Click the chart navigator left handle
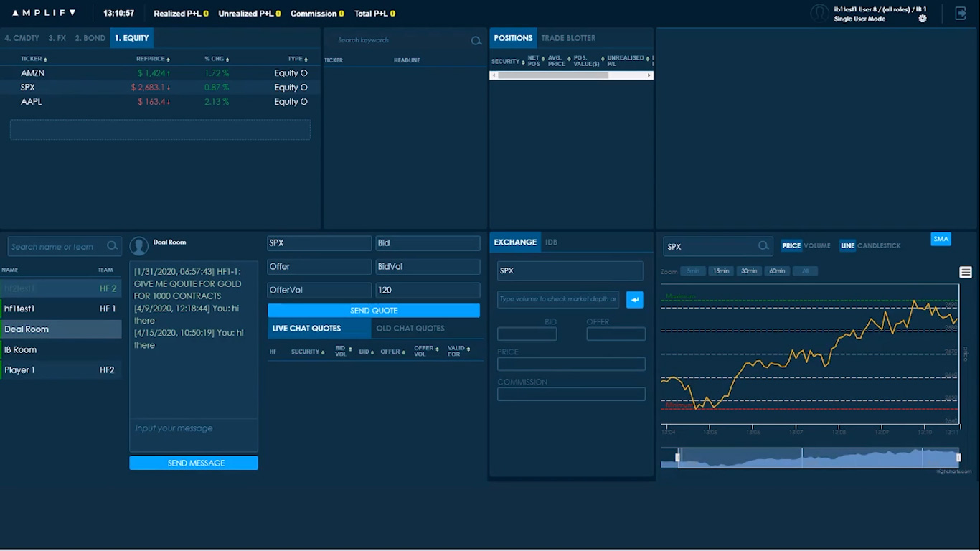980x551 pixels. pyautogui.click(x=677, y=458)
